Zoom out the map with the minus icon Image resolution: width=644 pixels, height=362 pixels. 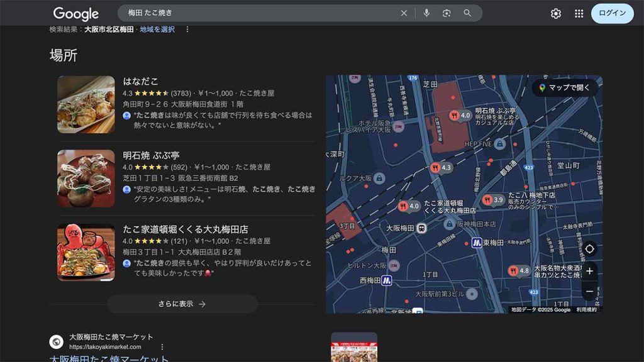point(589,292)
